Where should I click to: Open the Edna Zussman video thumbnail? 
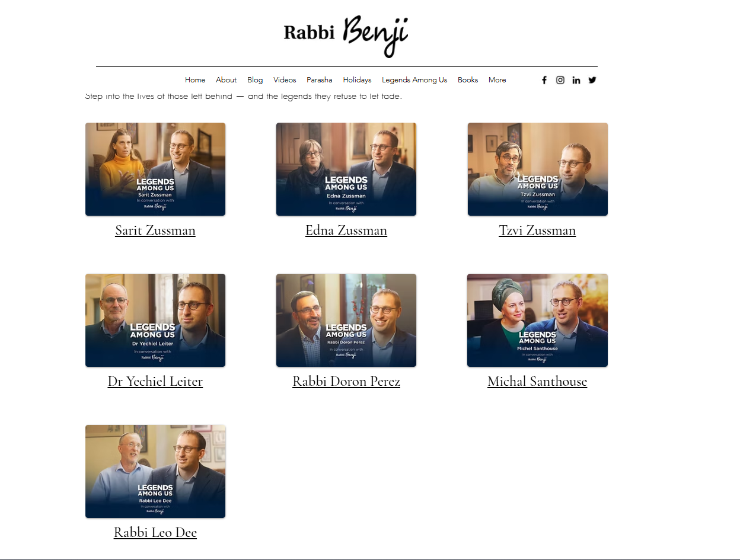(346, 169)
